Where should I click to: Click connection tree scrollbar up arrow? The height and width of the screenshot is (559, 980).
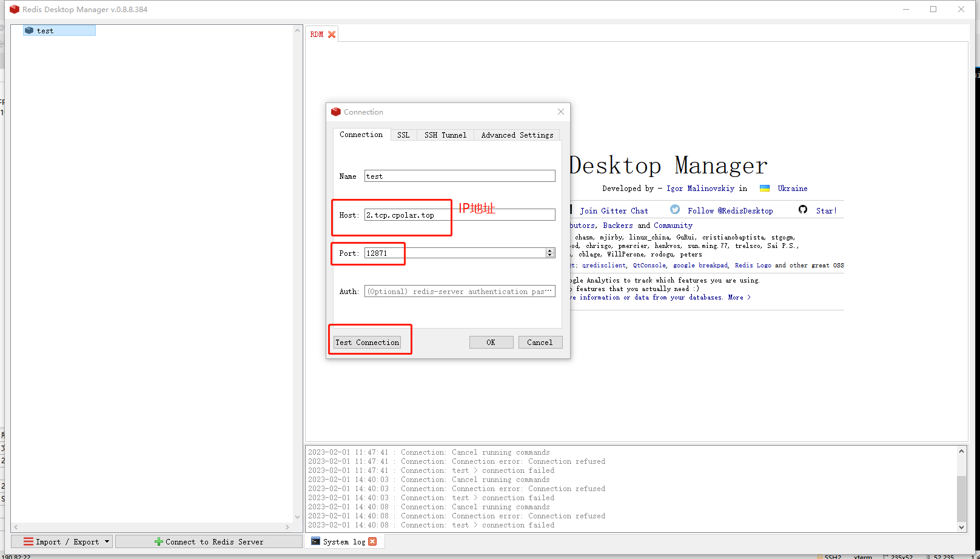[297, 30]
